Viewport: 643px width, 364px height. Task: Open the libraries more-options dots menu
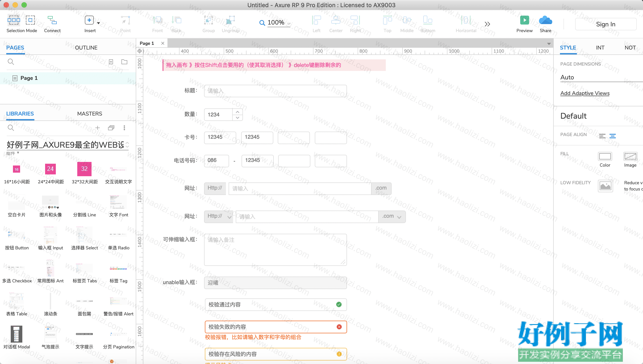(124, 128)
